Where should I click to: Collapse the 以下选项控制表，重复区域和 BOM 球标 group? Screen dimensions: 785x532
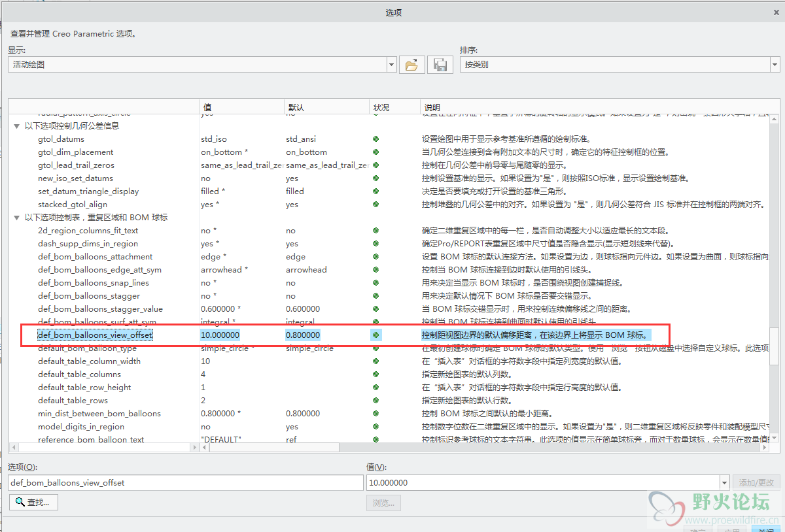point(18,218)
